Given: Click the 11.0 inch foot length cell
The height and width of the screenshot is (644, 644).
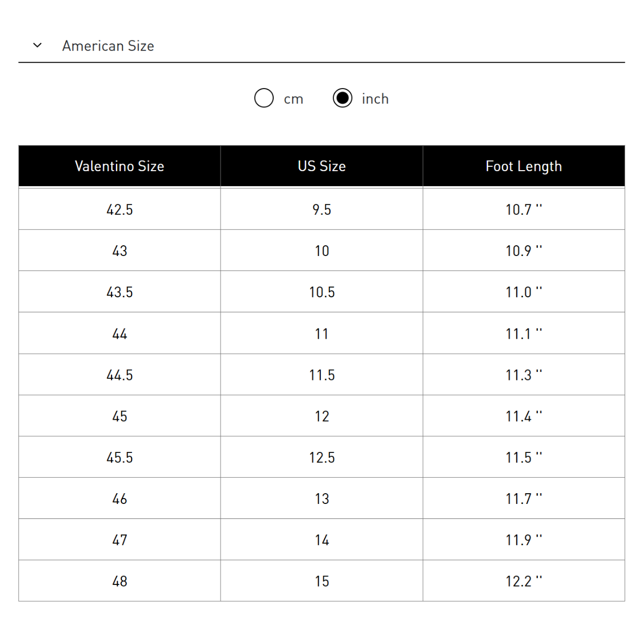Looking at the screenshot, I should coord(524,292).
